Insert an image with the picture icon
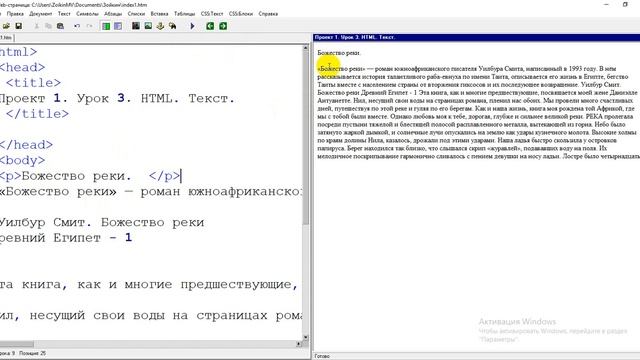Screen dimensions: 640x360 click(x=148, y=26)
